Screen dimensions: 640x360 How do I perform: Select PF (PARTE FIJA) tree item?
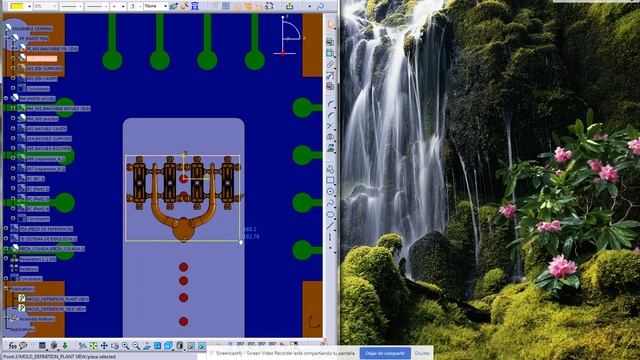click(x=34, y=38)
